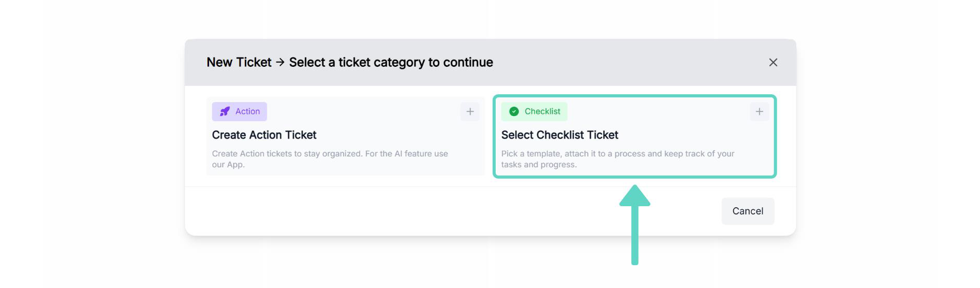
Task: Click the right arrow in dialog title
Action: (x=280, y=62)
